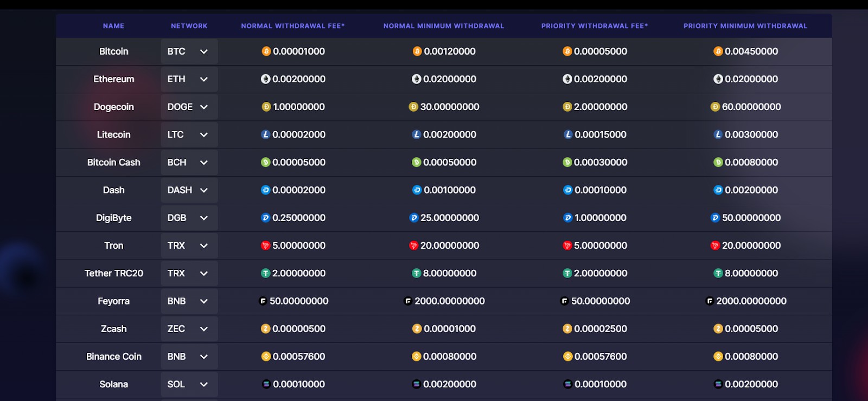Click the NORMAL WITHDRAWAL FEE* header

[293, 26]
